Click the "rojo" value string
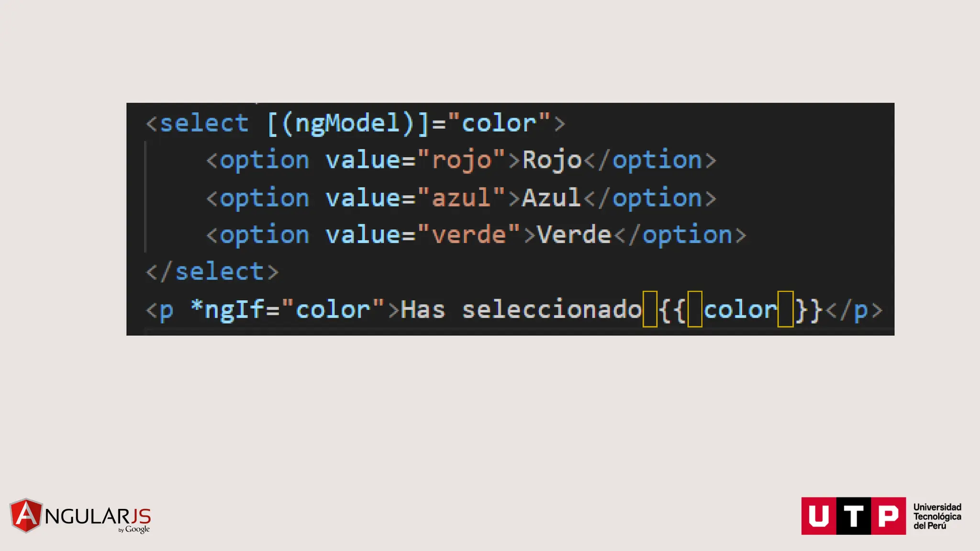Viewport: 980px width, 551px height. tap(461, 160)
